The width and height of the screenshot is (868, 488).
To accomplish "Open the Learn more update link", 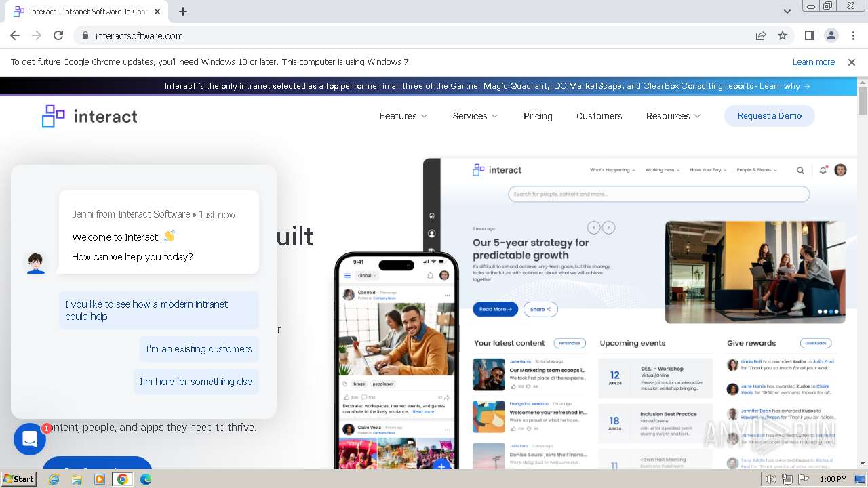I will [x=814, y=62].
